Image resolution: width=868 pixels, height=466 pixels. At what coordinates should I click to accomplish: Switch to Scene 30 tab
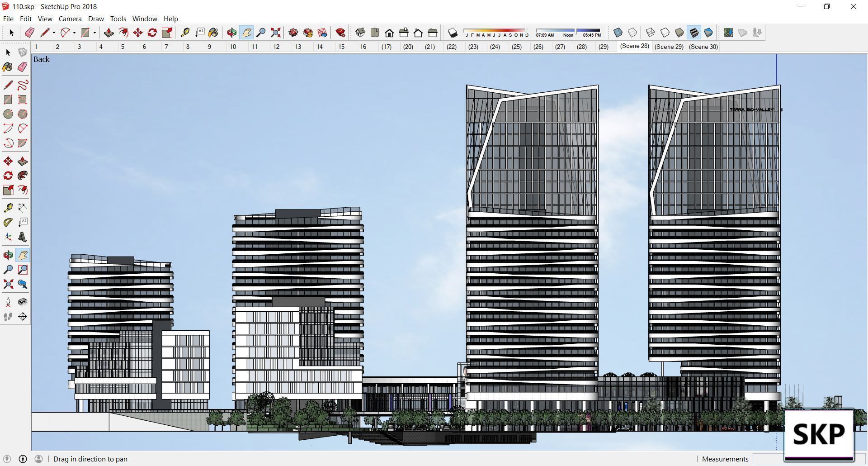(x=703, y=47)
